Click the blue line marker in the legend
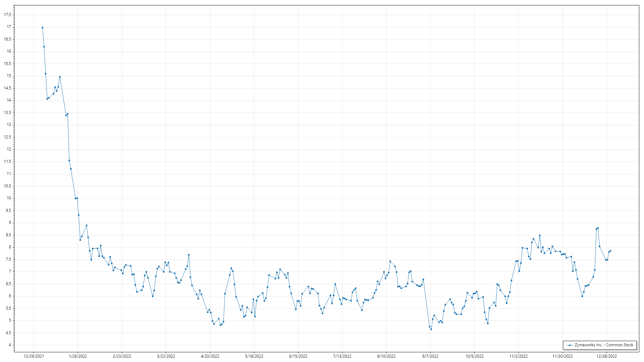Screen dimensions: 644x362 [x=570, y=345]
